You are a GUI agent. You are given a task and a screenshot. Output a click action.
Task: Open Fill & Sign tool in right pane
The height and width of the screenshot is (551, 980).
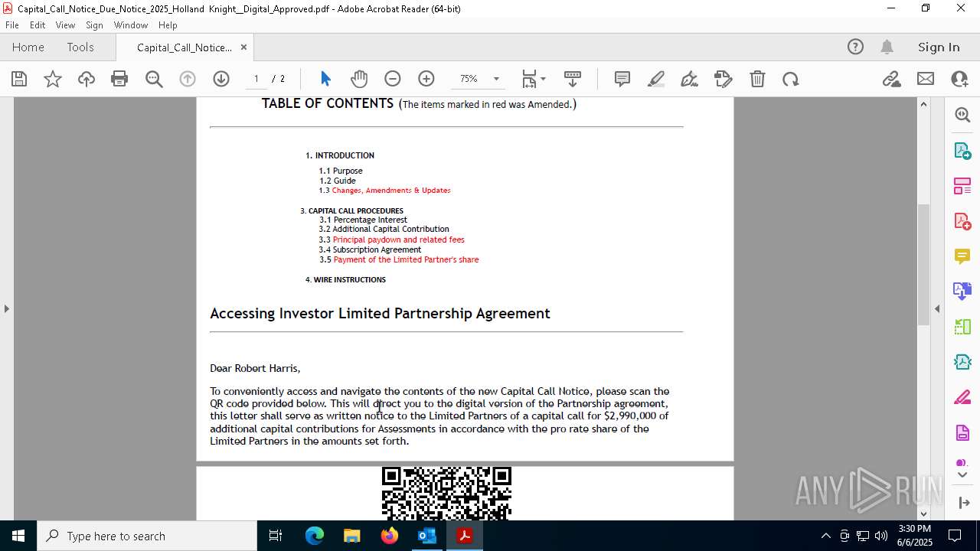click(x=962, y=396)
